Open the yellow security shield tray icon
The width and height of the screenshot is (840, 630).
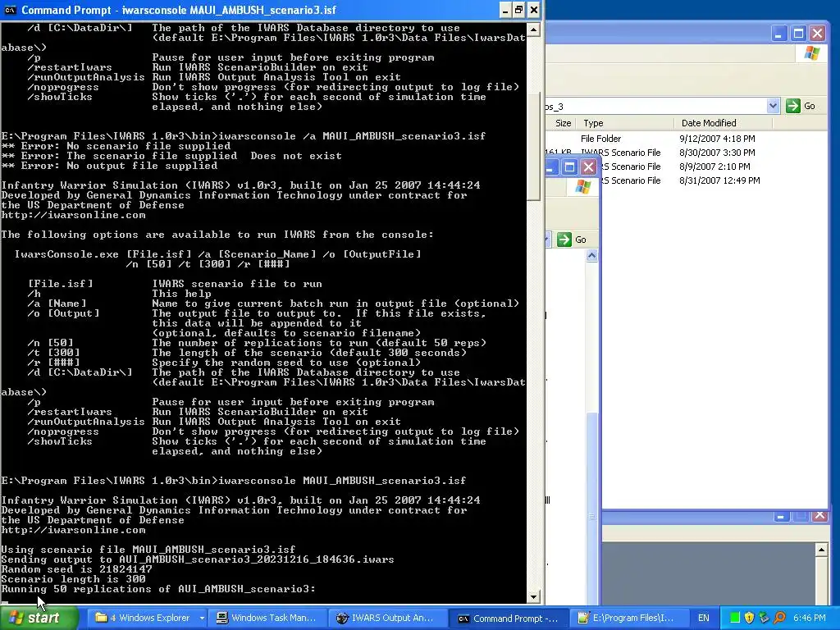pos(750,618)
